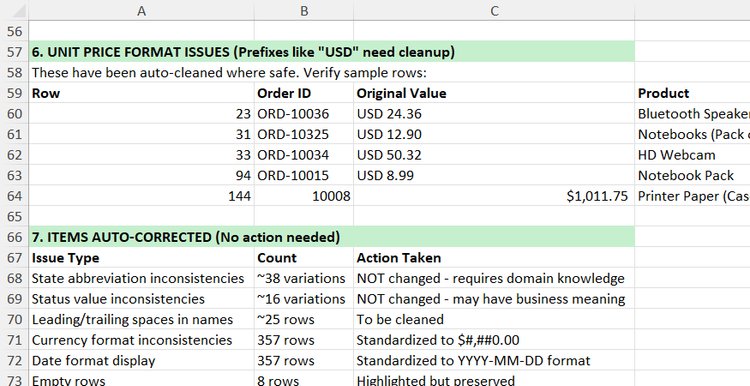Screen dimensions: 750x386
Task: Click the 'USD 8.99' cell
Action: coord(495,176)
